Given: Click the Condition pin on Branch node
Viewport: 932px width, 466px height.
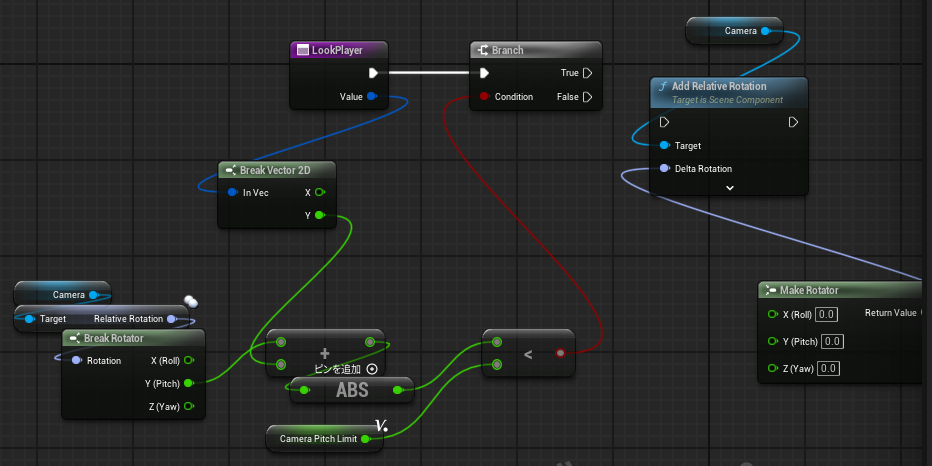Looking at the screenshot, I should click(x=484, y=96).
